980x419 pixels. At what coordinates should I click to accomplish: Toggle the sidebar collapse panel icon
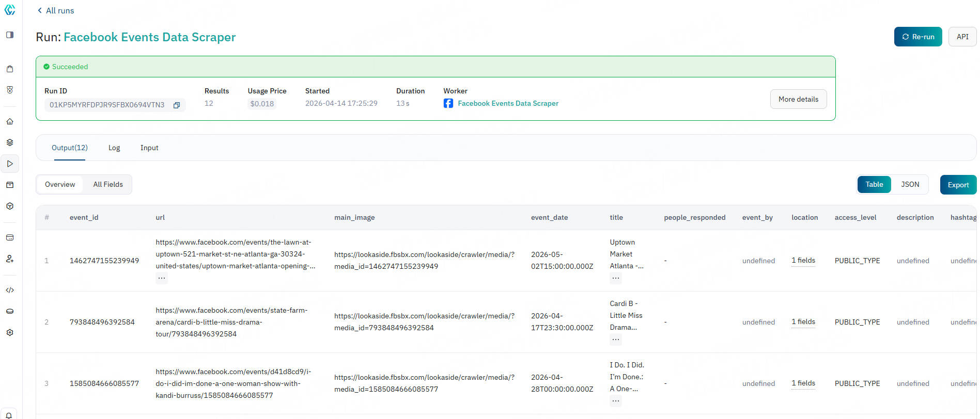(x=10, y=35)
